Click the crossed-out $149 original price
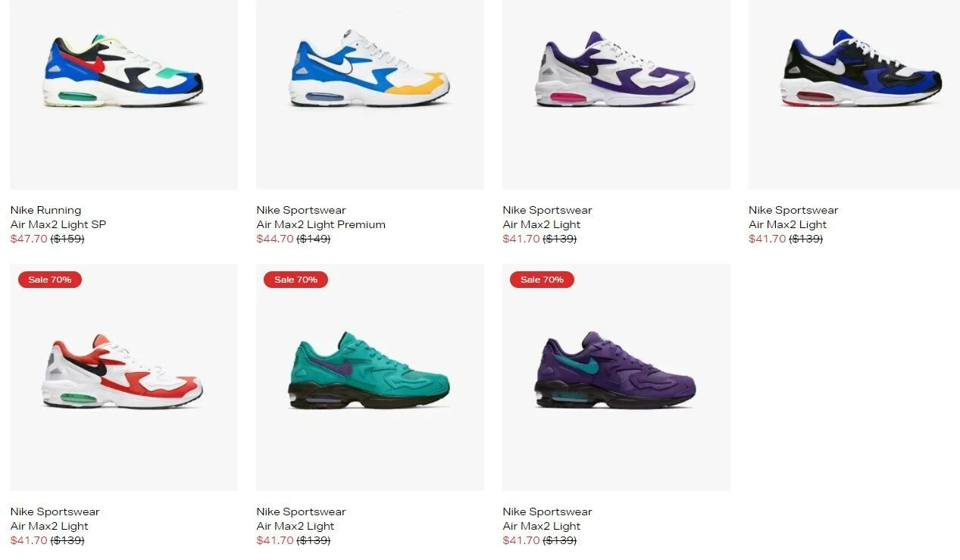Viewport: 960px width, 560px height. click(314, 239)
